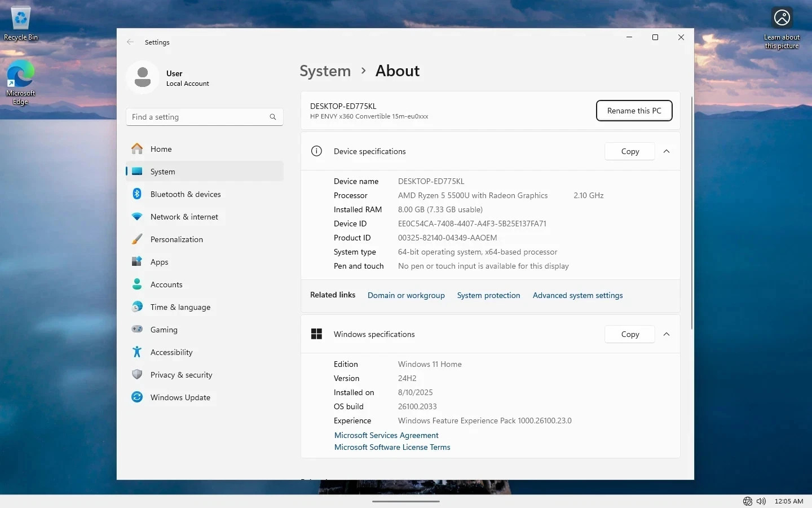Click Rename this PC button
Viewport: 812px width, 508px height.
coord(634,111)
